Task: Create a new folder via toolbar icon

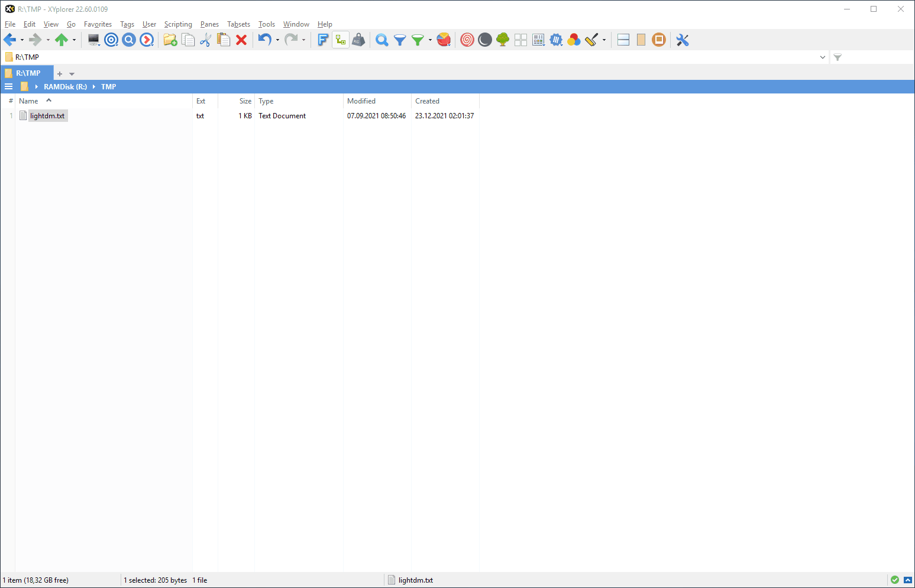Action: tap(170, 40)
